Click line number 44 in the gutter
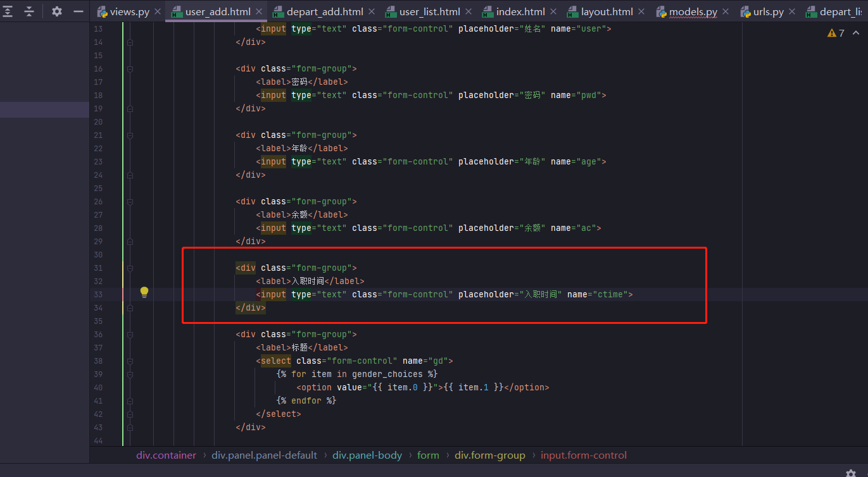This screenshot has height=477, width=868. (97, 440)
